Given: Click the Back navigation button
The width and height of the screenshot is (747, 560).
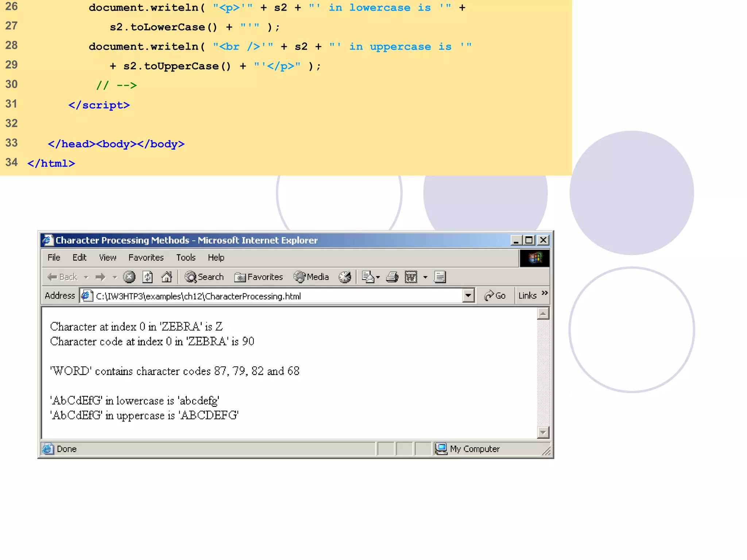Looking at the screenshot, I should tap(62, 277).
